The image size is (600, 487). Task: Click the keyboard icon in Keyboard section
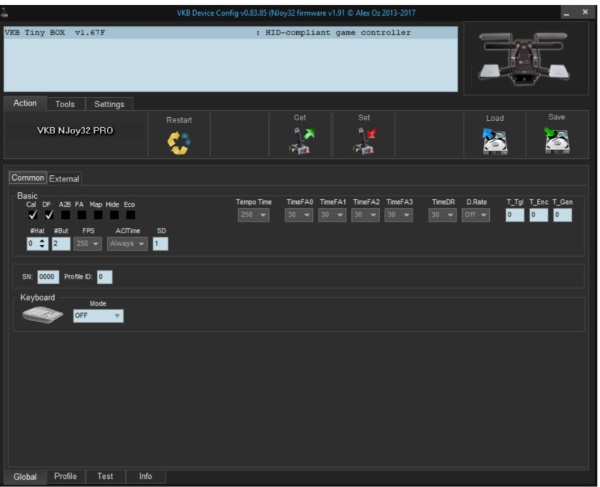pyautogui.click(x=42, y=315)
